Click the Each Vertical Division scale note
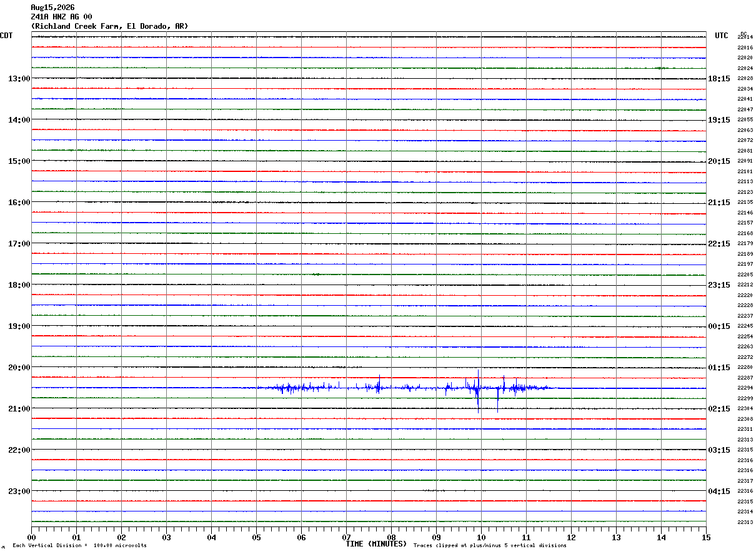The width and height of the screenshot is (756, 554). pos(79,545)
